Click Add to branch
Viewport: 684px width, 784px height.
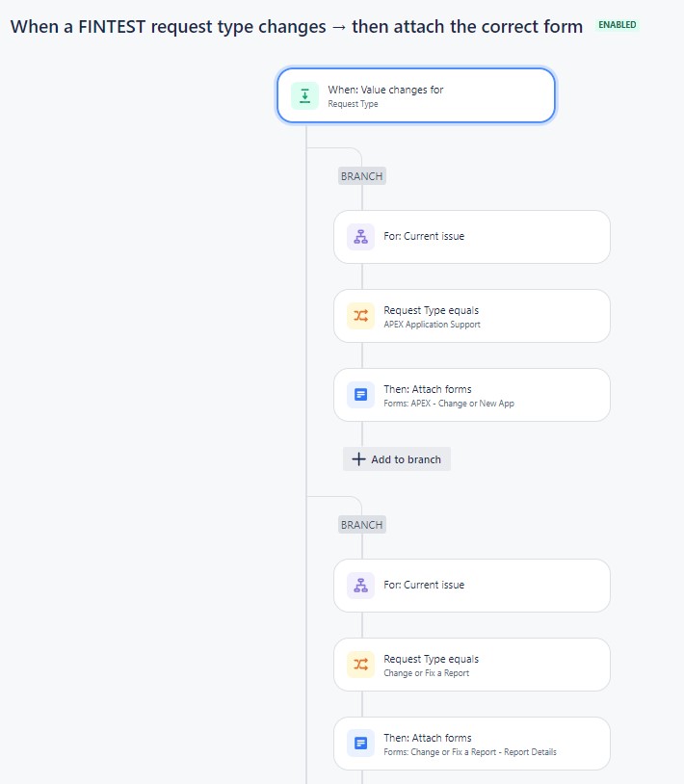pyautogui.click(x=396, y=459)
